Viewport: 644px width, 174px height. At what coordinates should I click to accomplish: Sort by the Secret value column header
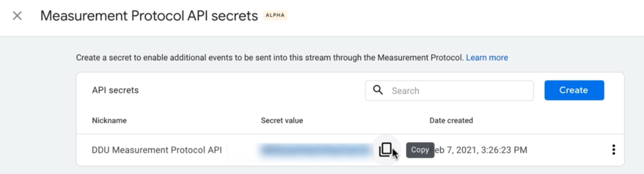(x=282, y=120)
